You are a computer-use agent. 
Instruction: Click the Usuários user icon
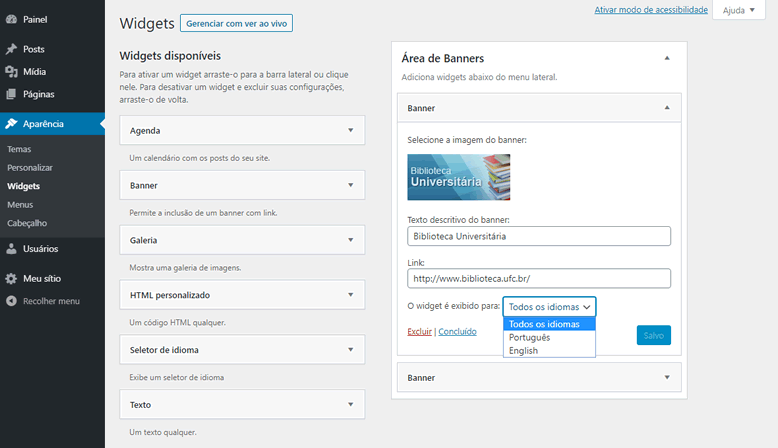(11, 249)
